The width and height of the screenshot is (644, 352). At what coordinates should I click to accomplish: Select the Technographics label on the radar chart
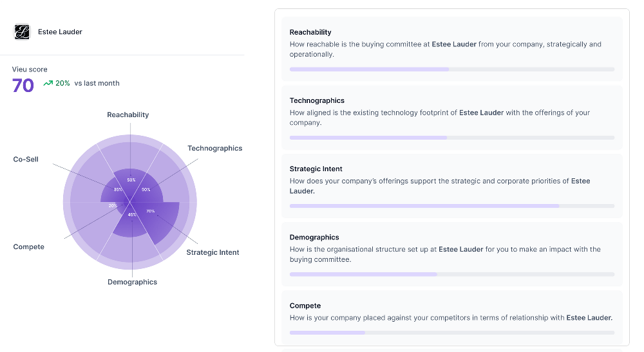214,148
